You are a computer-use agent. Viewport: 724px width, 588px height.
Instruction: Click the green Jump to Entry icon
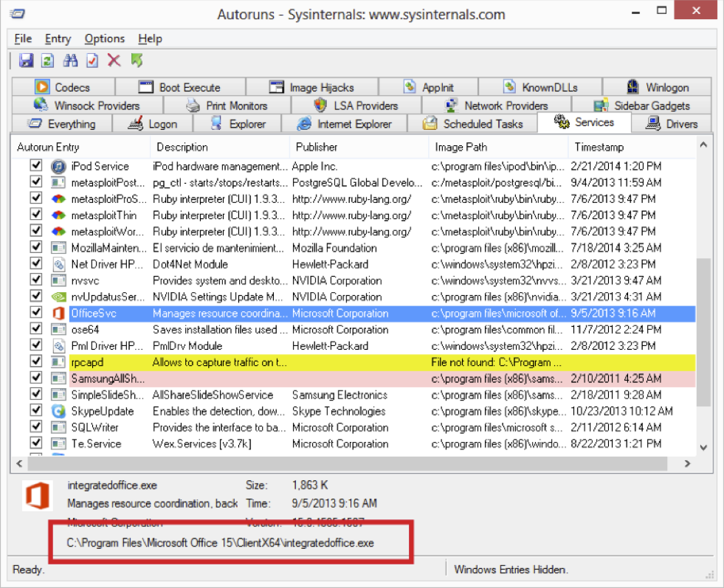coord(137,60)
